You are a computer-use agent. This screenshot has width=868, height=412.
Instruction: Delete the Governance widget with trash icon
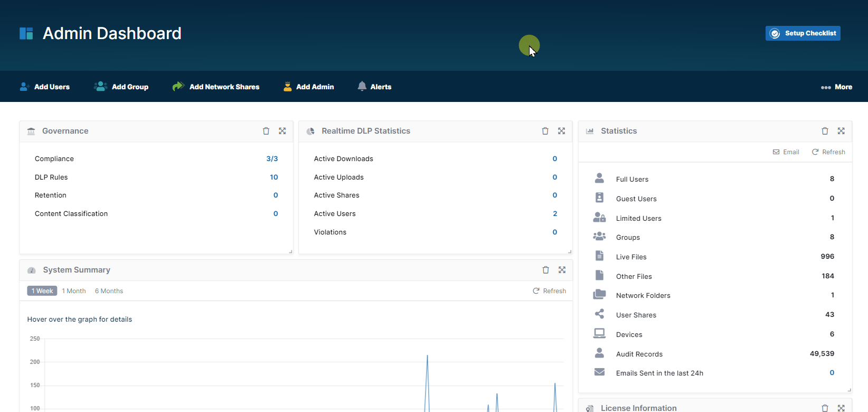point(266,131)
